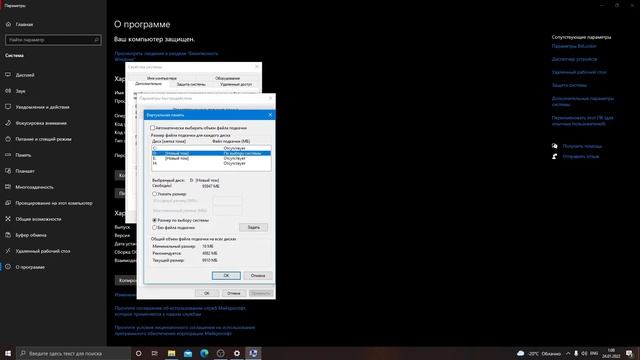
Task: Click the Sound (Звук) sidebar icon
Action: click(x=8, y=91)
